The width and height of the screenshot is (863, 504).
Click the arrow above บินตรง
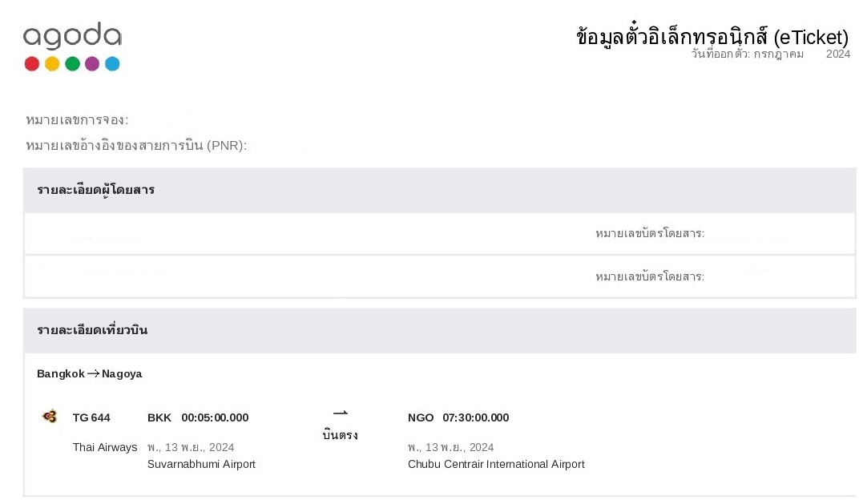pos(341,413)
